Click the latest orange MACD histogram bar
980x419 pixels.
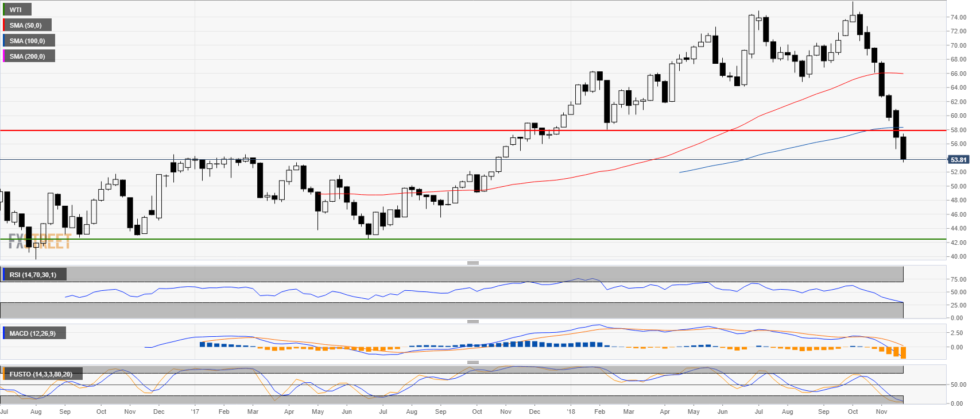(903, 352)
